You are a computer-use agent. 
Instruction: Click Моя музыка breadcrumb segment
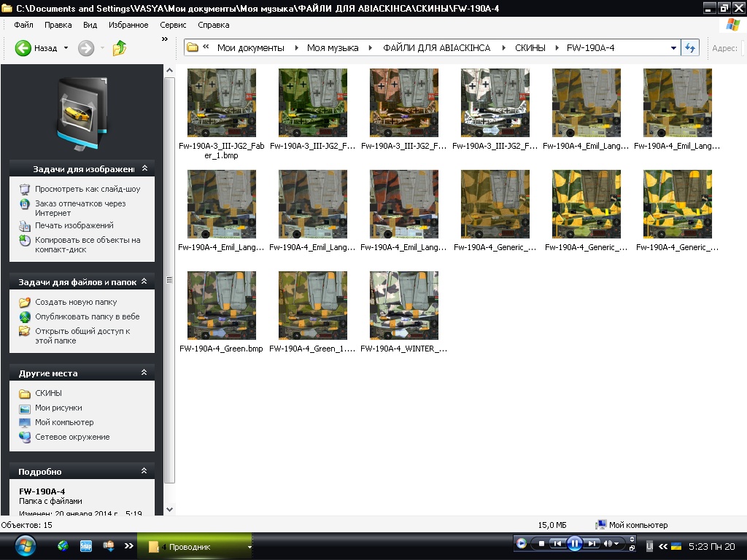pyautogui.click(x=333, y=48)
